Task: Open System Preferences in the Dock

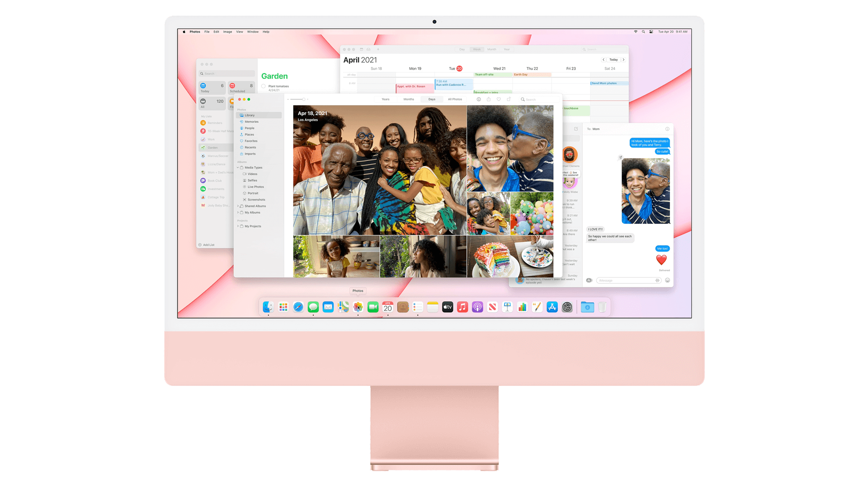Action: (x=567, y=307)
